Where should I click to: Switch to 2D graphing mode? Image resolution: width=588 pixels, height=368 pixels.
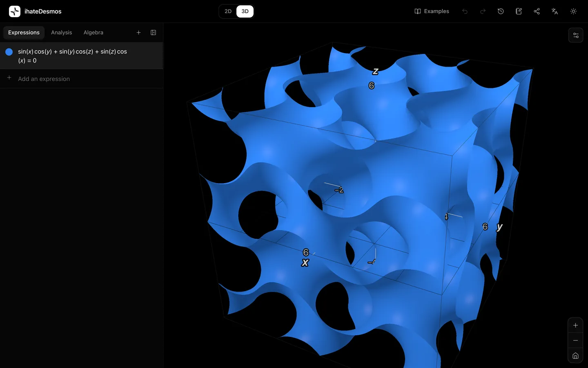228,11
